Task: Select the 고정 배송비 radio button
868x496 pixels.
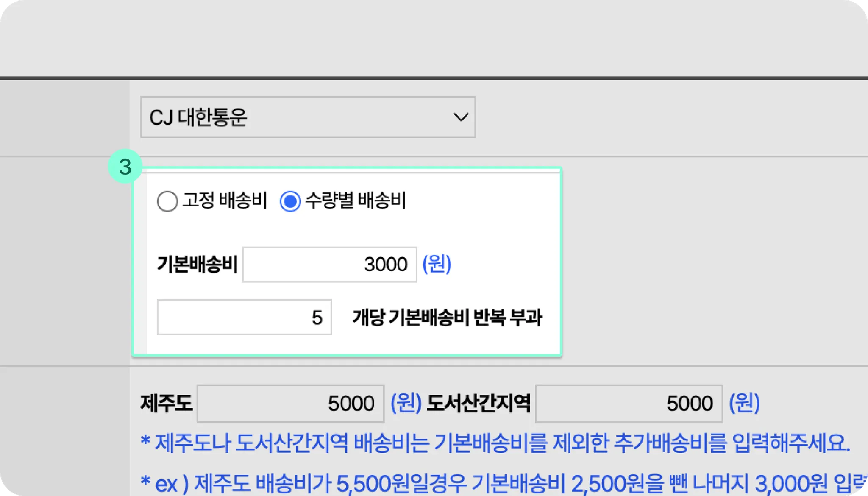Action: coord(167,201)
